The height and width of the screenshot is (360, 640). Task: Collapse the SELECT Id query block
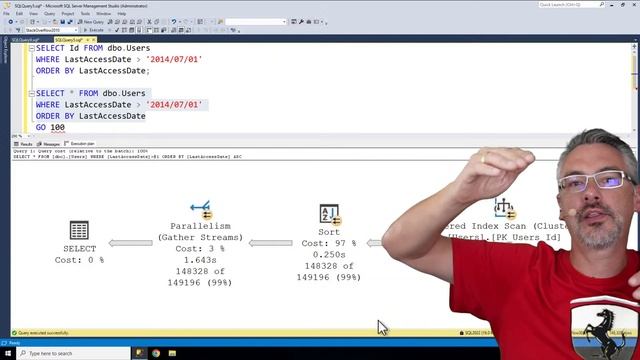[32, 48]
